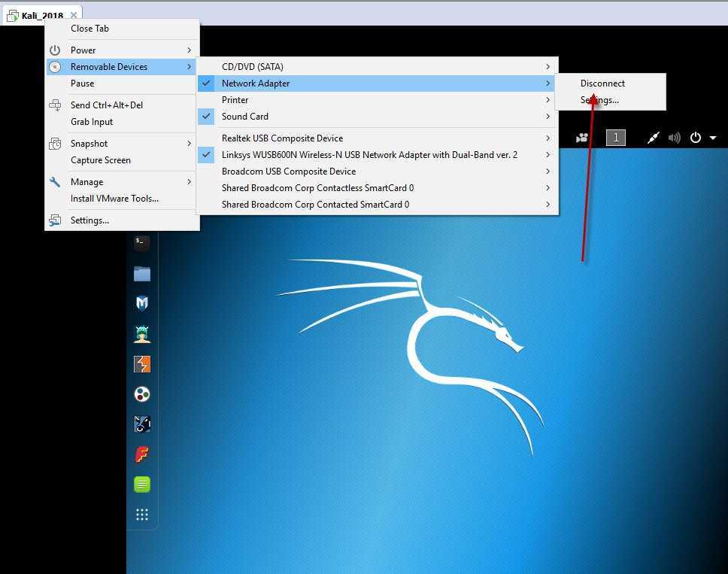Image resolution: width=728 pixels, height=574 pixels.
Task: Click the disc icon beside Removable Devices
Action: pyautogui.click(x=55, y=67)
